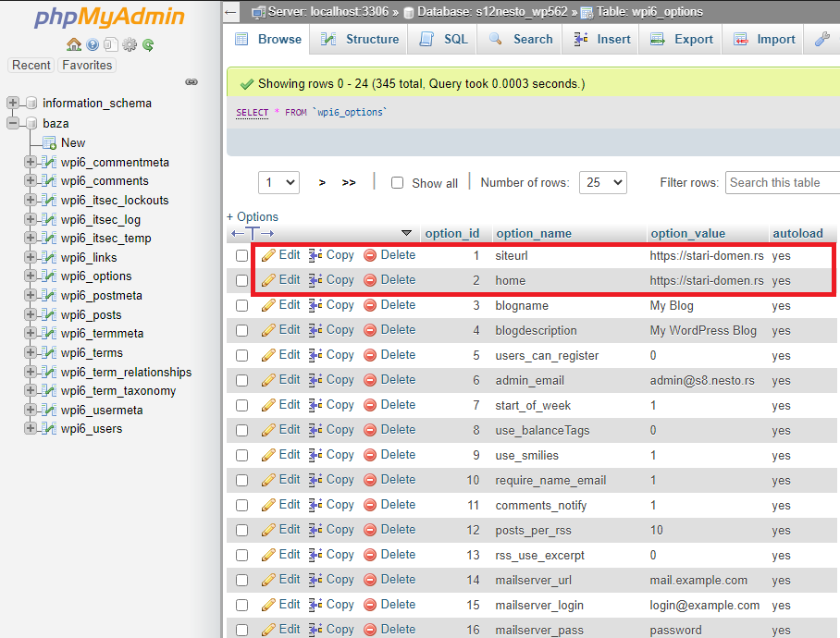Jump to last page with >> button
Screen dimensions: 840x638
[x=349, y=182]
